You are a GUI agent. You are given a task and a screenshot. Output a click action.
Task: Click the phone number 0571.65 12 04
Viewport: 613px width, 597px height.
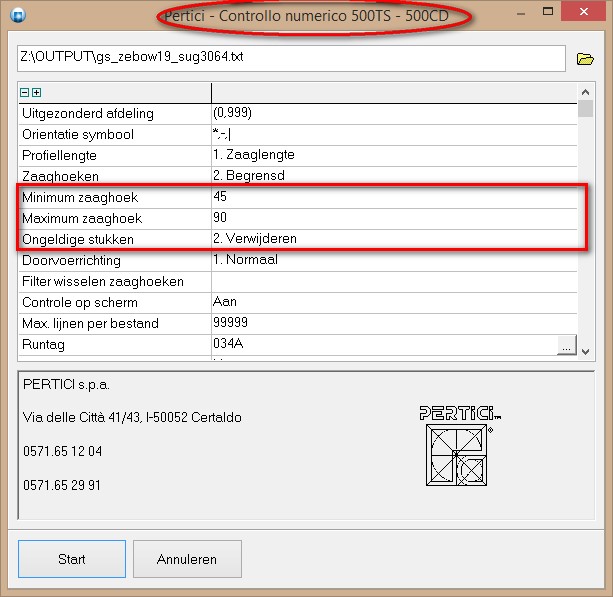pos(63,452)
